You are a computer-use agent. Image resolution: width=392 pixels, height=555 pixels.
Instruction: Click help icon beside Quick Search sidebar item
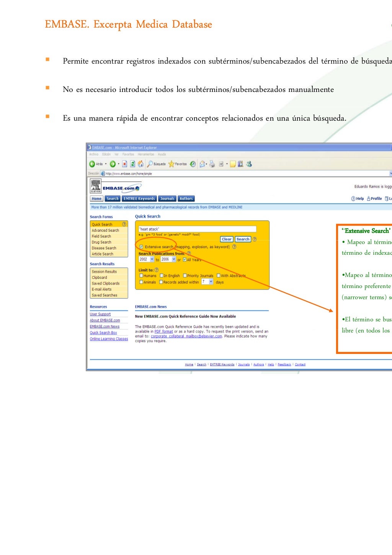(x=124, y=224)
